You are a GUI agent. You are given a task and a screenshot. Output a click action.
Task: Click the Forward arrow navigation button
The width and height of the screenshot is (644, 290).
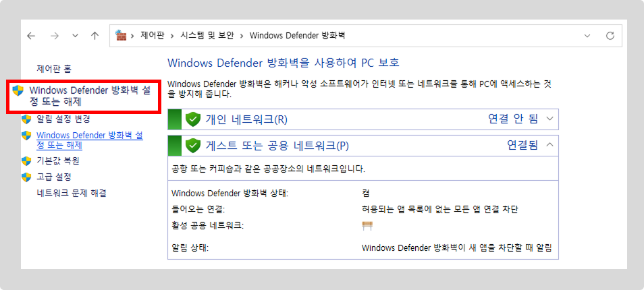(55, 35)
